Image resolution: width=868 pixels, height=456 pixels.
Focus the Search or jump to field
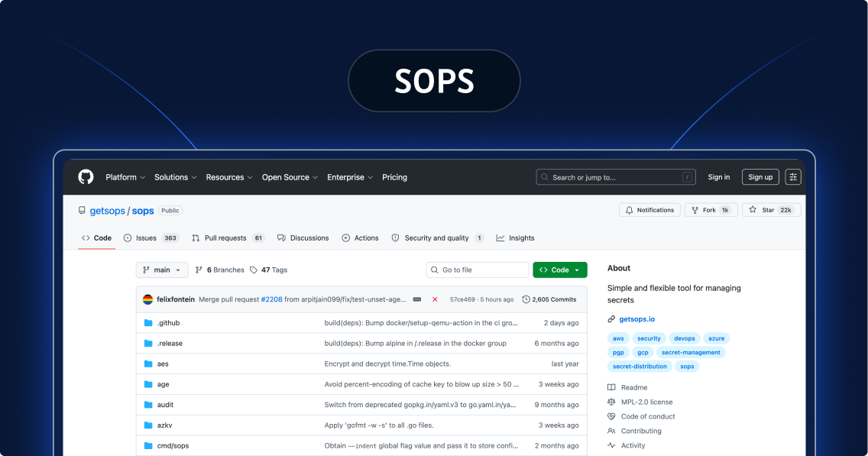point(616,177)
